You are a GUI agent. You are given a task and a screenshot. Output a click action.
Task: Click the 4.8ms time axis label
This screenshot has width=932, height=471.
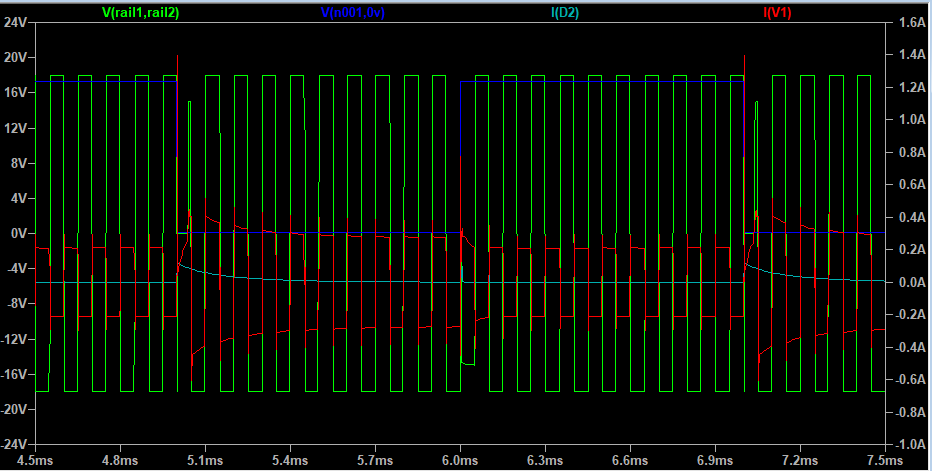(121, 460)
